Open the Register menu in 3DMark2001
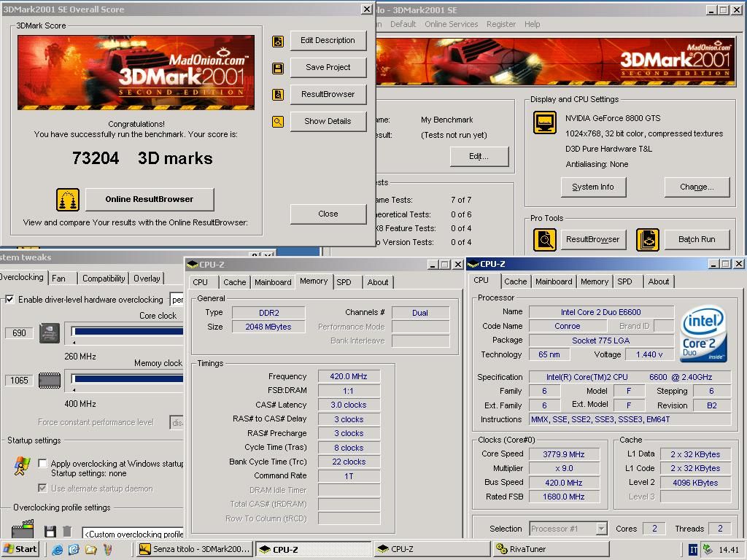747x560 pixels. pos(500,24)
